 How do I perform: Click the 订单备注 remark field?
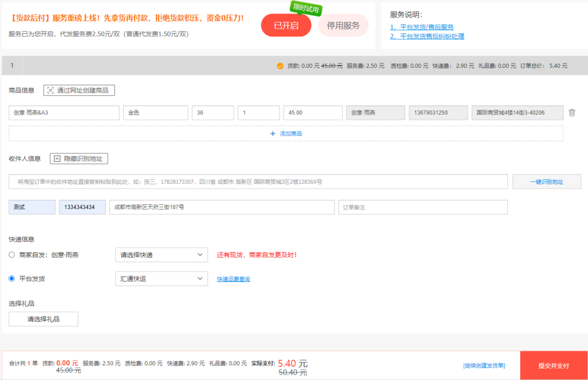423,207
